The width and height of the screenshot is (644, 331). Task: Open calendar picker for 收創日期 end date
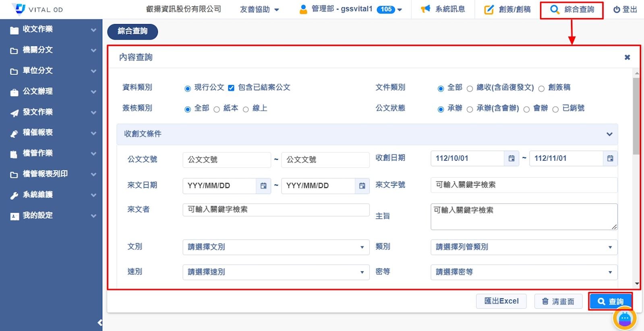610,159
